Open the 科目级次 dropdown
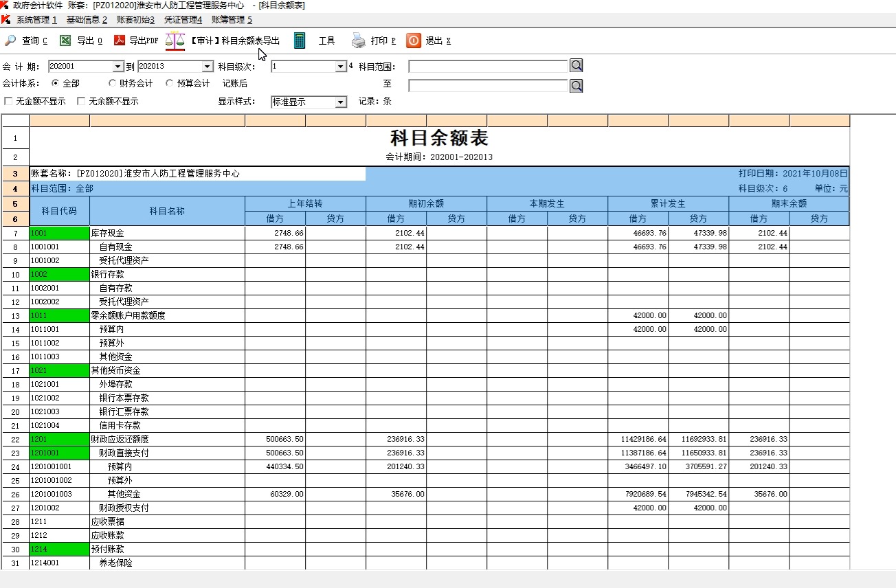This screenshot has width=896, height=588. (341, 67)
